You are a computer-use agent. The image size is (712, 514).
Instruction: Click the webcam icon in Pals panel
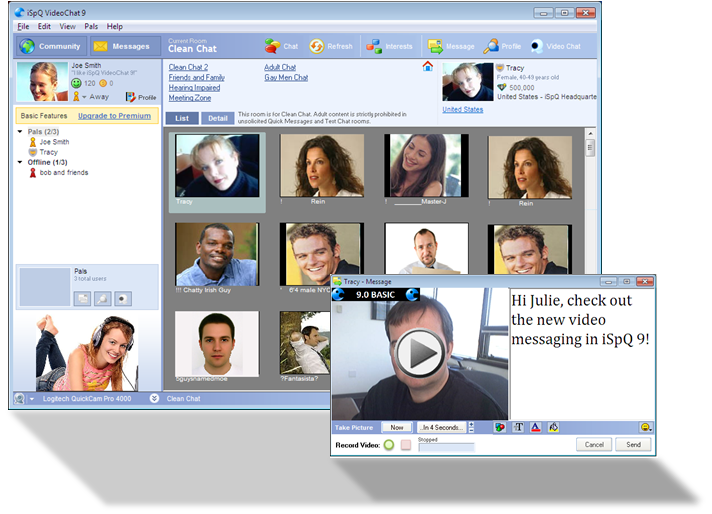point(123,299)
